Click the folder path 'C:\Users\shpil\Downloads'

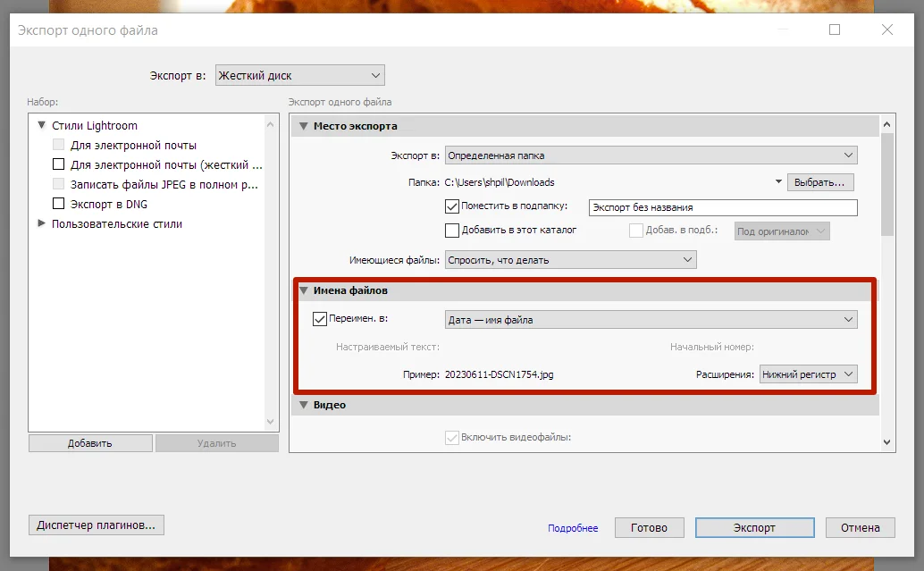(500, 182)
